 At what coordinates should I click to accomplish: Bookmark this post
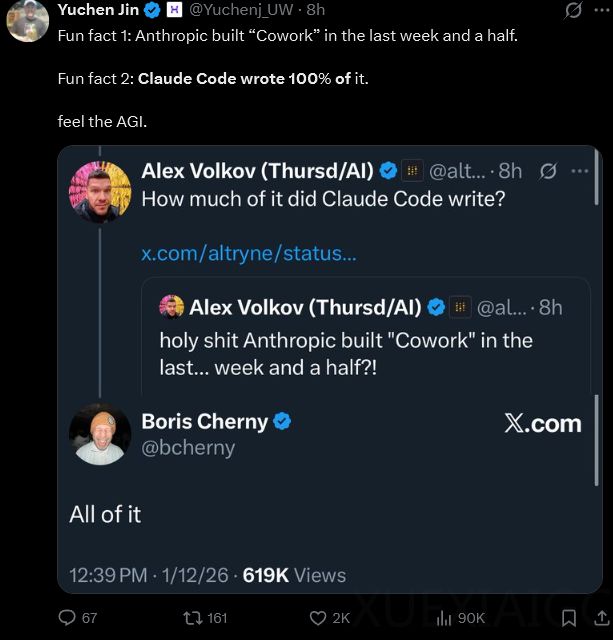click(x=568, y=617)
